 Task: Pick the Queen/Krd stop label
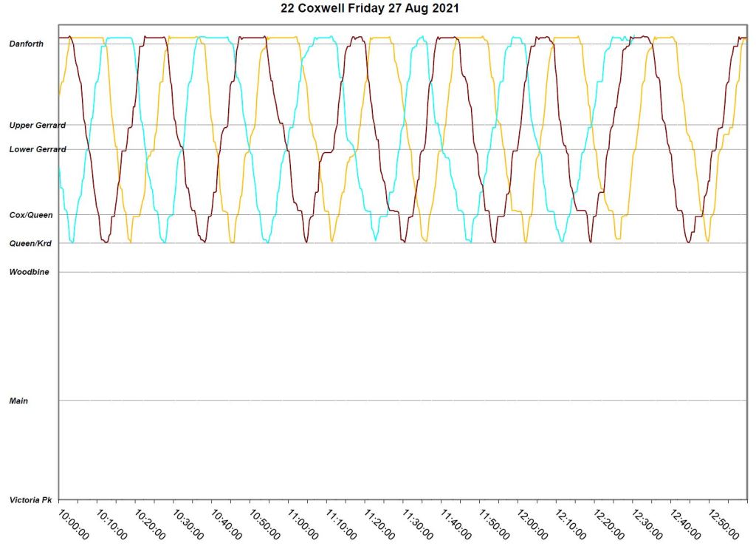tap(30, 243)
